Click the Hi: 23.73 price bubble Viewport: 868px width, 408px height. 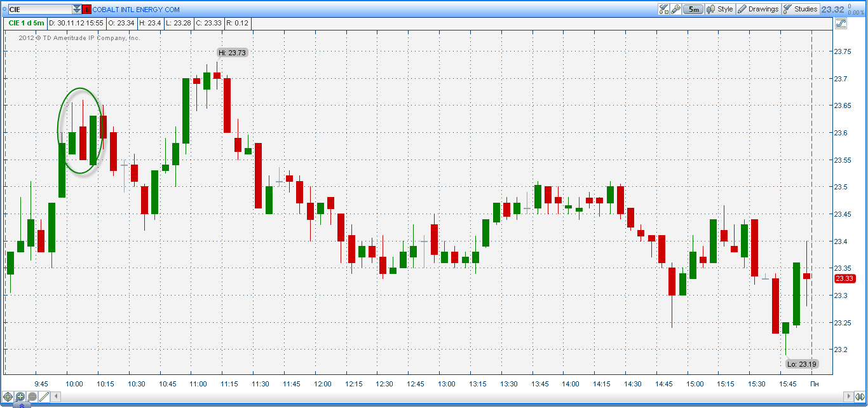232,53
